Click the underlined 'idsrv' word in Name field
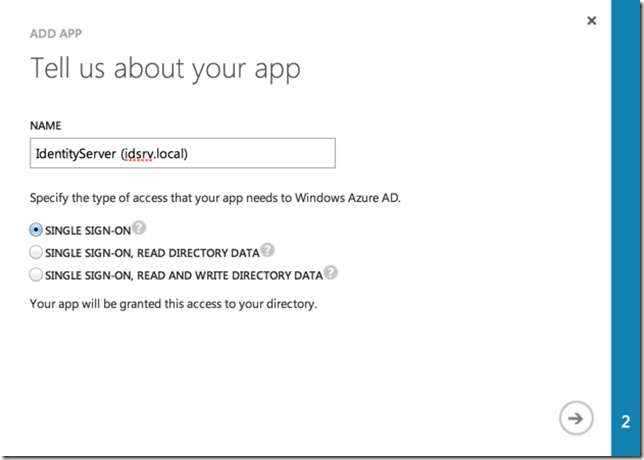Screen dimensions: 644x460 point(142,153)
